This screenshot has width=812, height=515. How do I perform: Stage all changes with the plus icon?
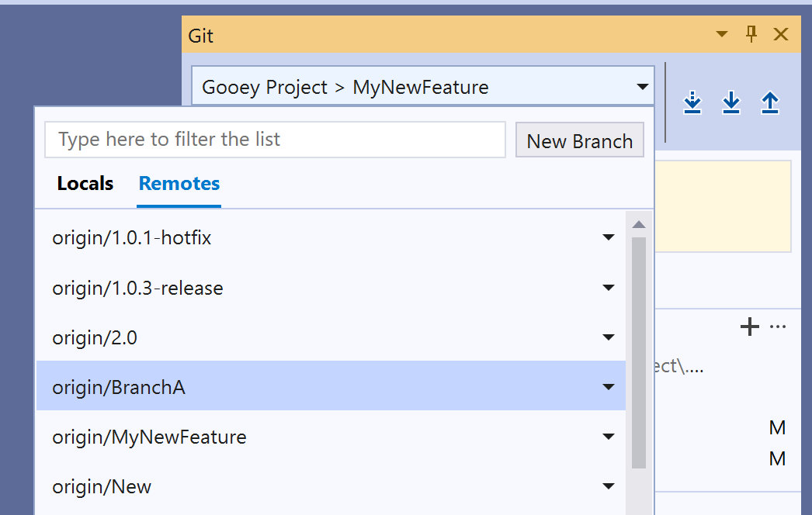click(x=749, y=327)
